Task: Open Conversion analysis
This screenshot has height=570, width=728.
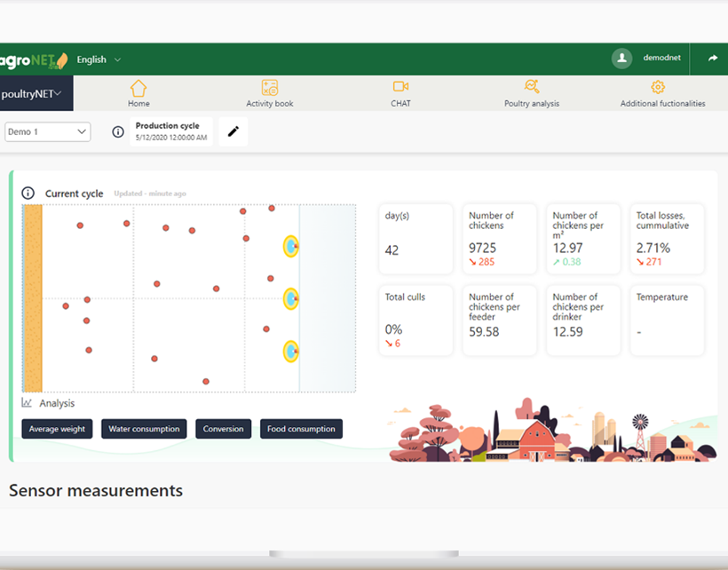Action: [x=224, y=429]
